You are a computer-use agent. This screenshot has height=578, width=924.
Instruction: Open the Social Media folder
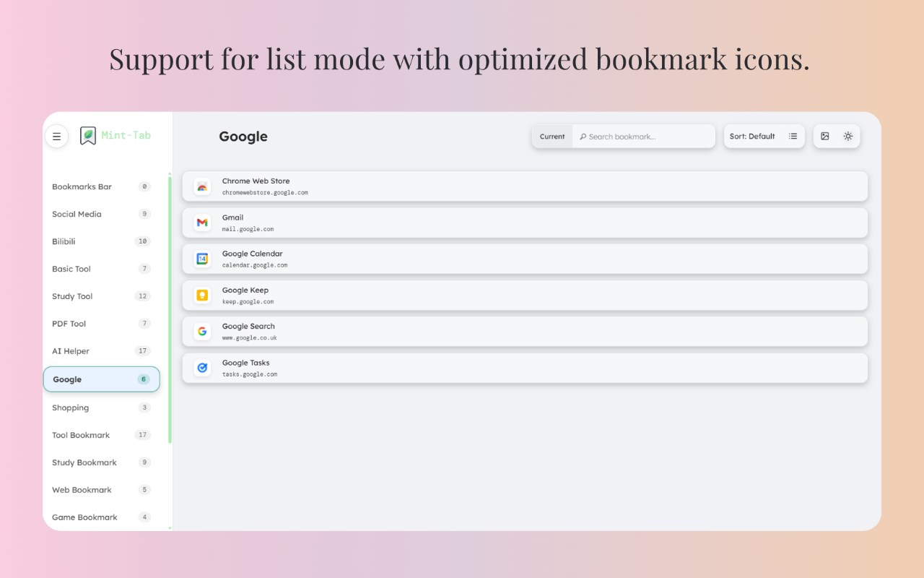click(x=101, y=214)
